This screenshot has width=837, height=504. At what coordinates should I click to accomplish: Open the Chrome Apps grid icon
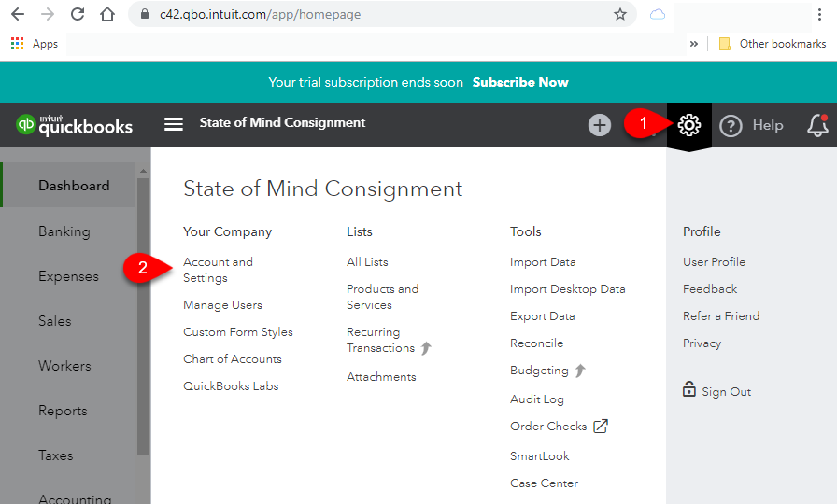coord(17,44)
